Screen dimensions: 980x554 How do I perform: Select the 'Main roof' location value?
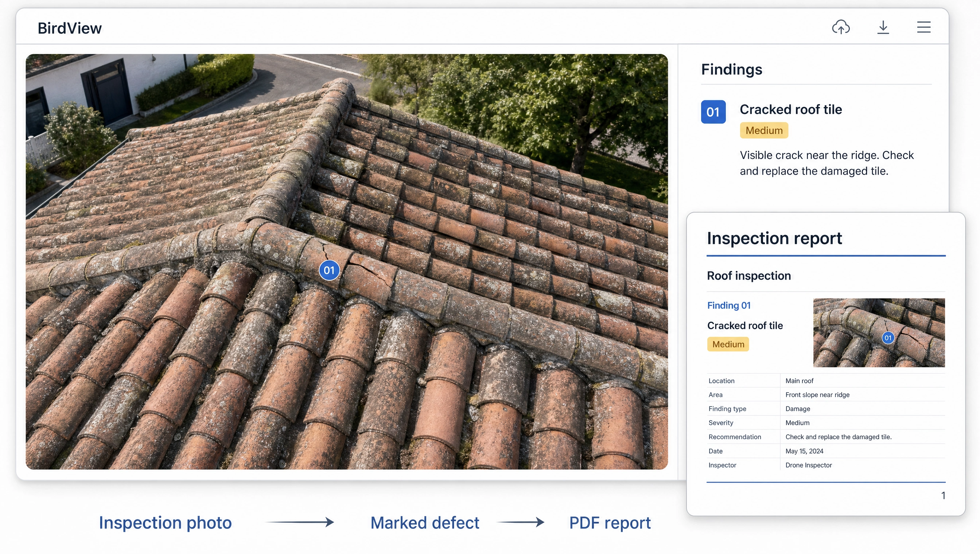799,381
